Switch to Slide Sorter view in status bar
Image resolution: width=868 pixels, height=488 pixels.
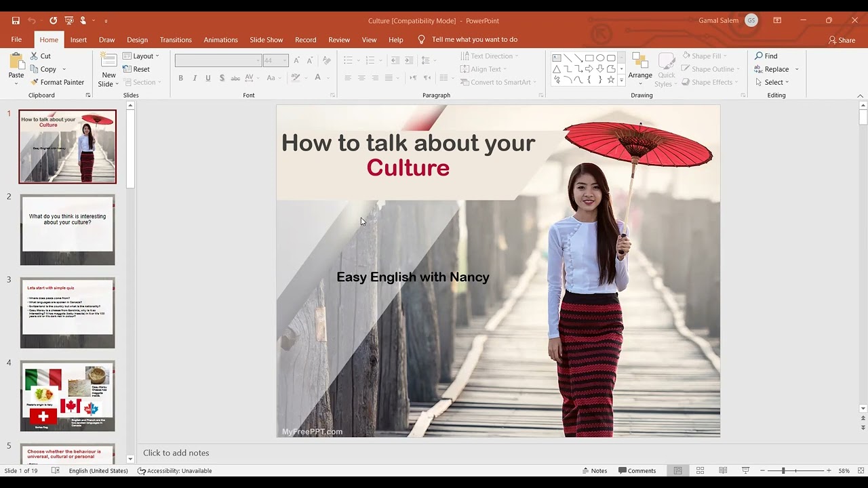point(701,470)
